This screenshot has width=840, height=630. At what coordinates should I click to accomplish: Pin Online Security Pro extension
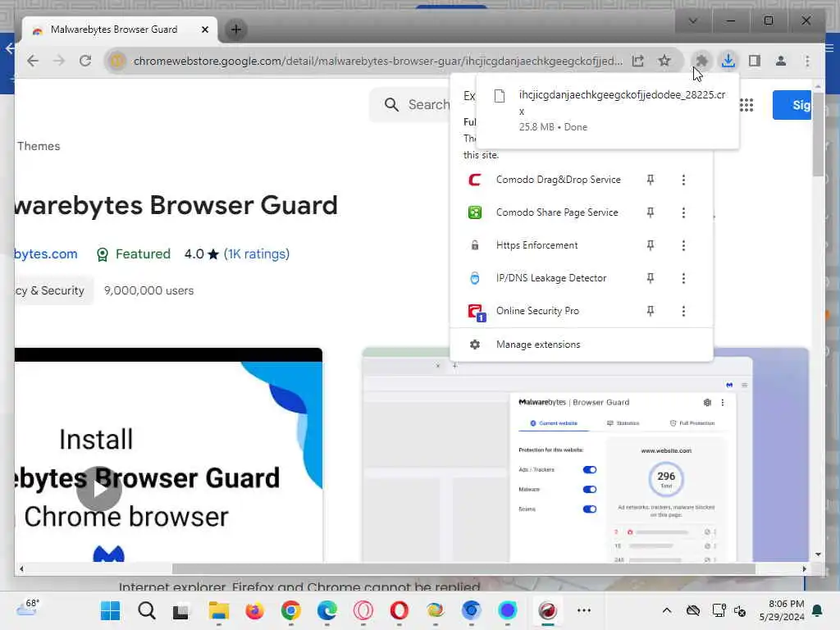pos(651,311)
